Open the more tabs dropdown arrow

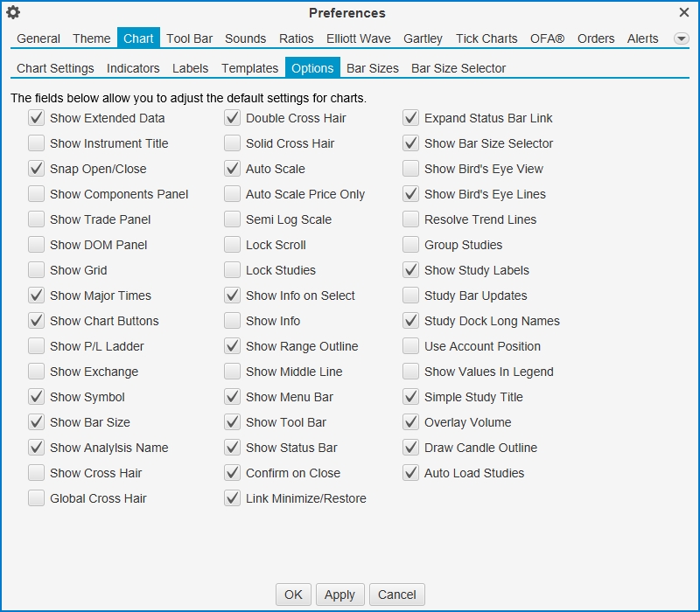(x=682, y=38)
